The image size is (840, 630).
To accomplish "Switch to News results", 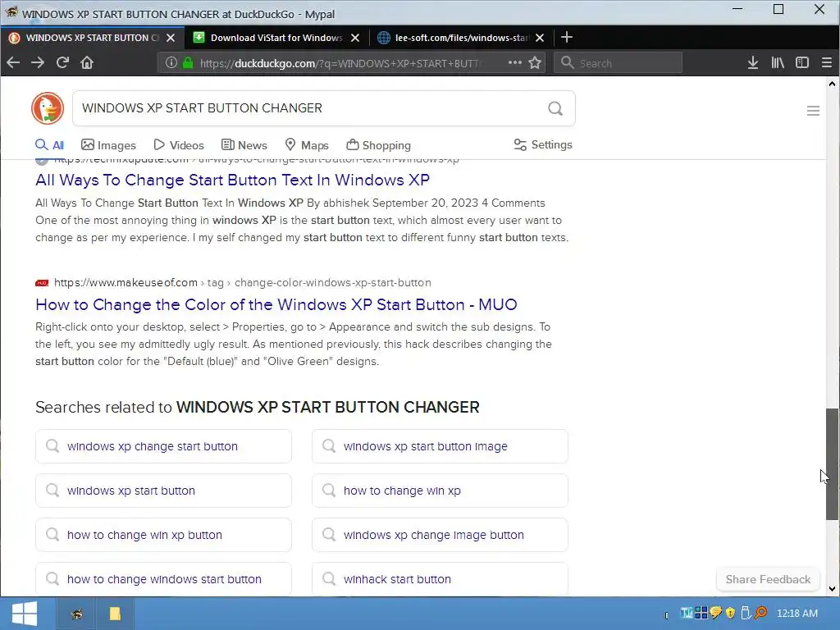I will pos(244,145).
